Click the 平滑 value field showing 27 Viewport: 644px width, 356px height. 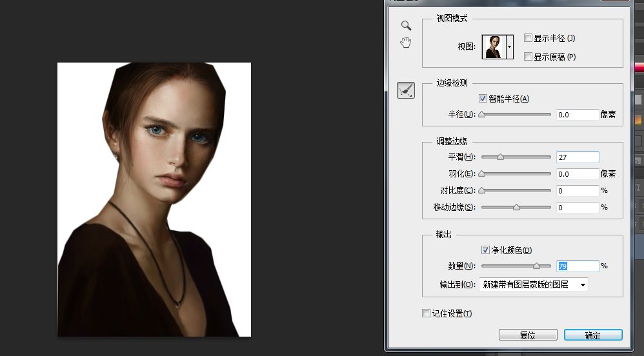tap(578, 157)
